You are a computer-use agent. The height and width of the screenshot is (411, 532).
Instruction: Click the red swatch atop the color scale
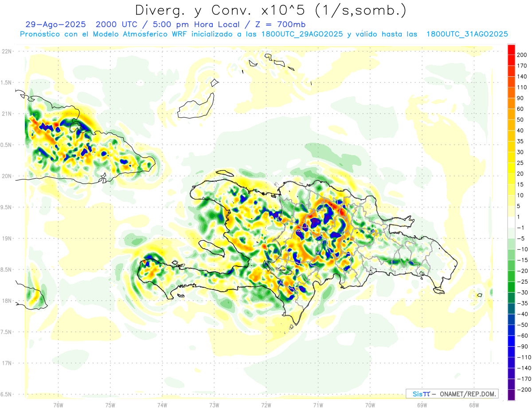coord(511,49)
